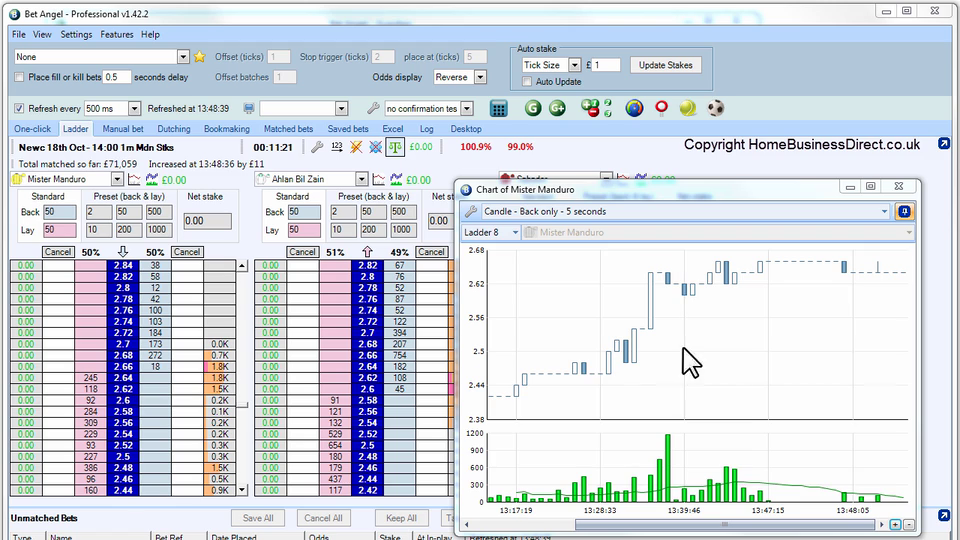Click the up arrow above Ahlan Bil Zain ladder

point(367,252)
